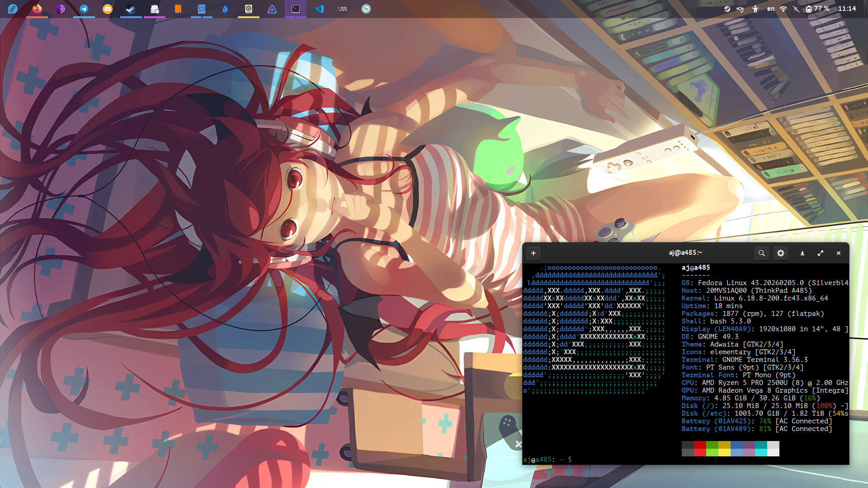Open Discord from the panel

(x=108, y=9)
